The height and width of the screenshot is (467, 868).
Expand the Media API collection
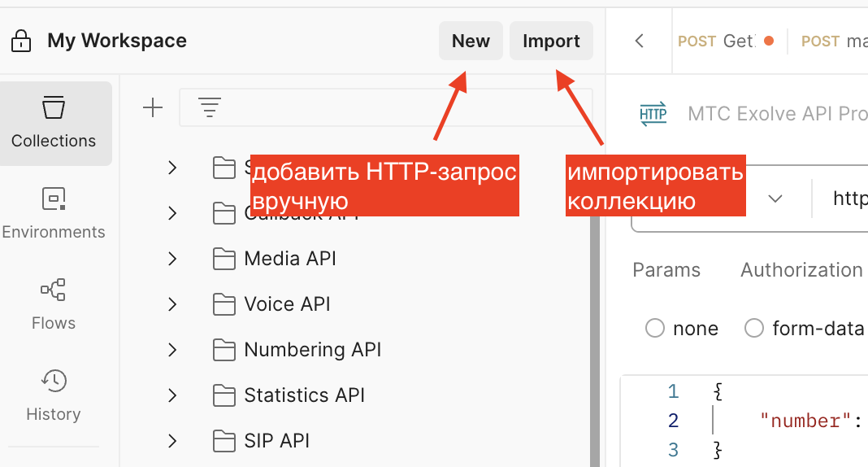[x=173, y=259]
